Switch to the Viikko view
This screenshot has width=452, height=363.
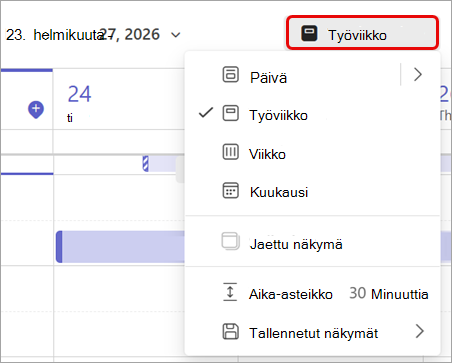pyautogui.click(x=312, y=153)
